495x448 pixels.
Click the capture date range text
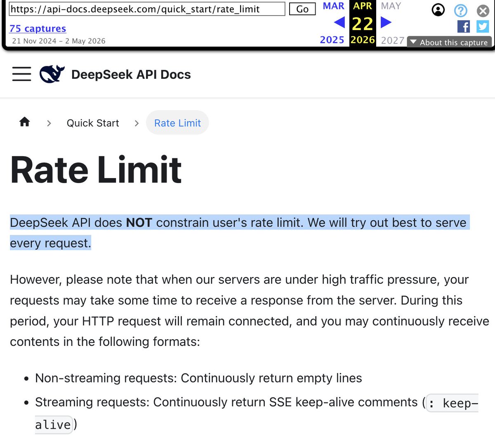click(59, 41)
